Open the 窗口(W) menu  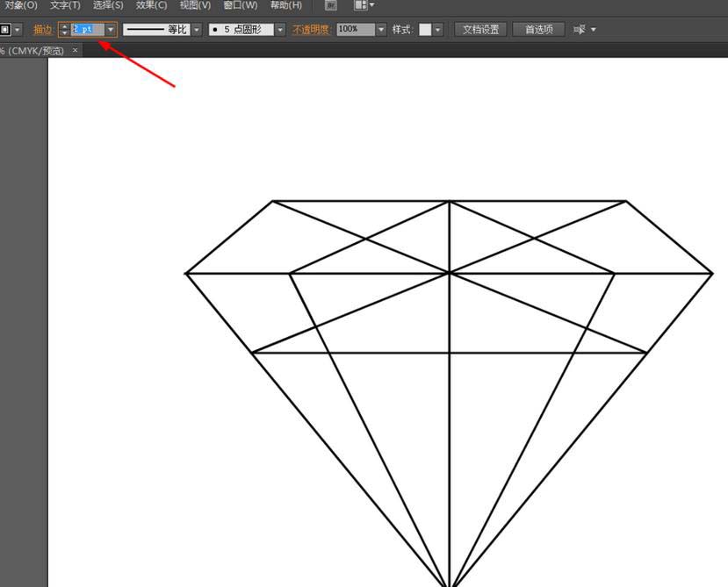coord(240,5)
